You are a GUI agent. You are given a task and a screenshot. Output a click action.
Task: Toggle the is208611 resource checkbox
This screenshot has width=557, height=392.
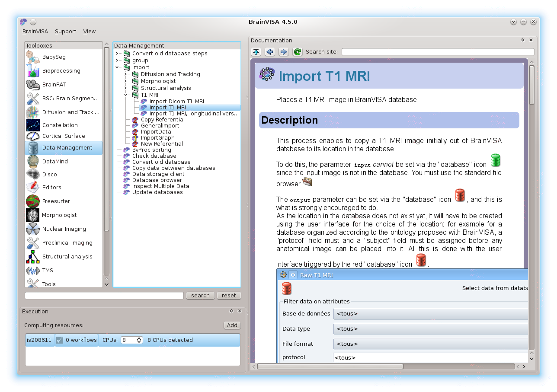coord(60,340)
